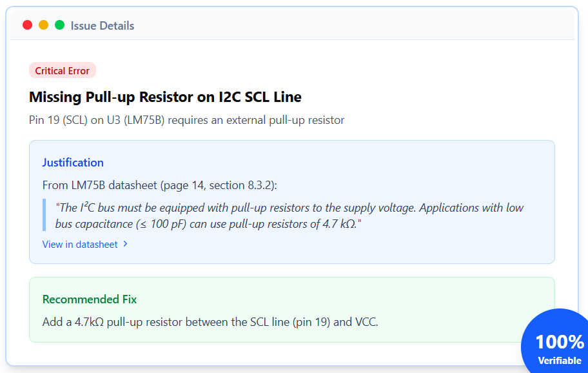Click the blue vertical quote bar
The image size is (588, 373).
(x=44, y=215)
